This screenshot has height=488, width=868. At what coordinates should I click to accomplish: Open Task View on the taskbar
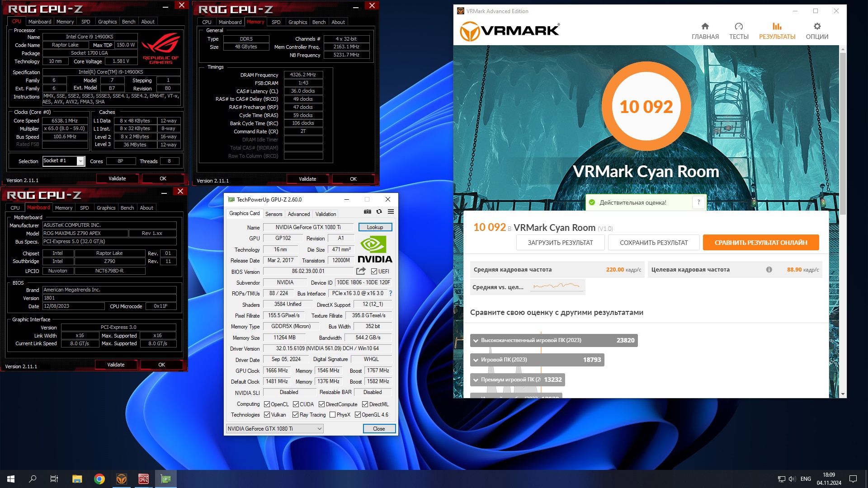click(54, 479)
